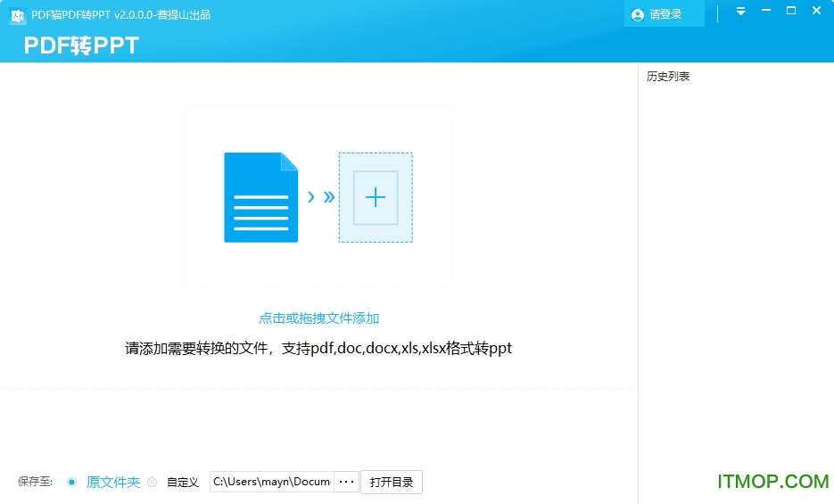Click the plus icon to add file

376,197
